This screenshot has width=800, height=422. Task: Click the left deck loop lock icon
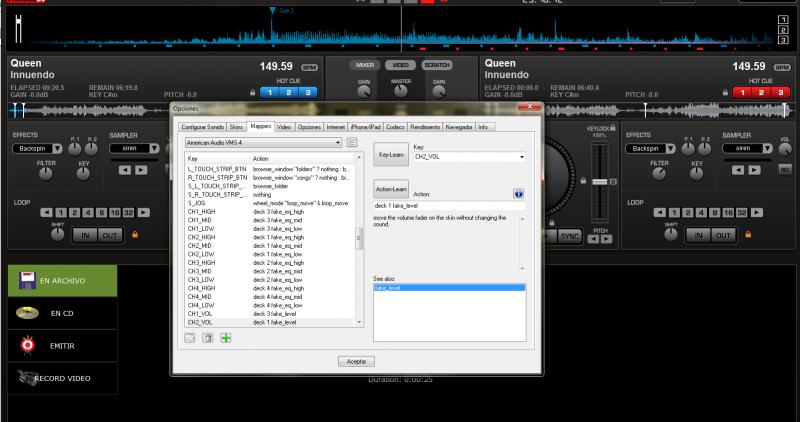(134, 234)
